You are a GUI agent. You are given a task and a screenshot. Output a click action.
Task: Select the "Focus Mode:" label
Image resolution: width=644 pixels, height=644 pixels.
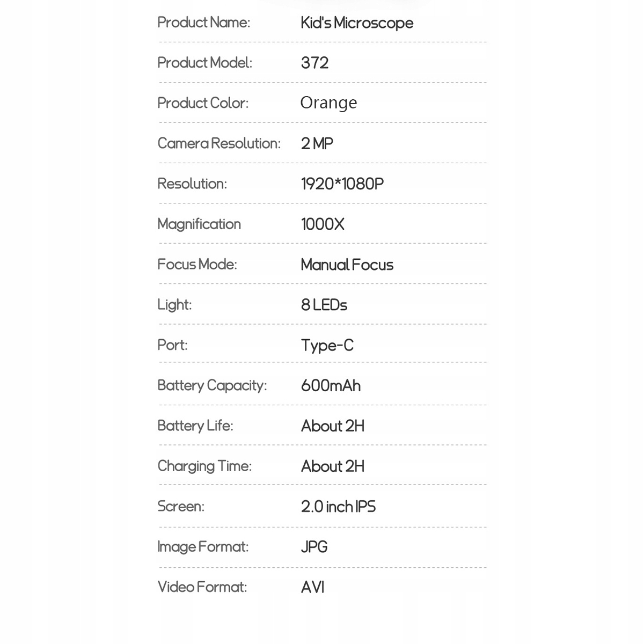click(197, 264)
